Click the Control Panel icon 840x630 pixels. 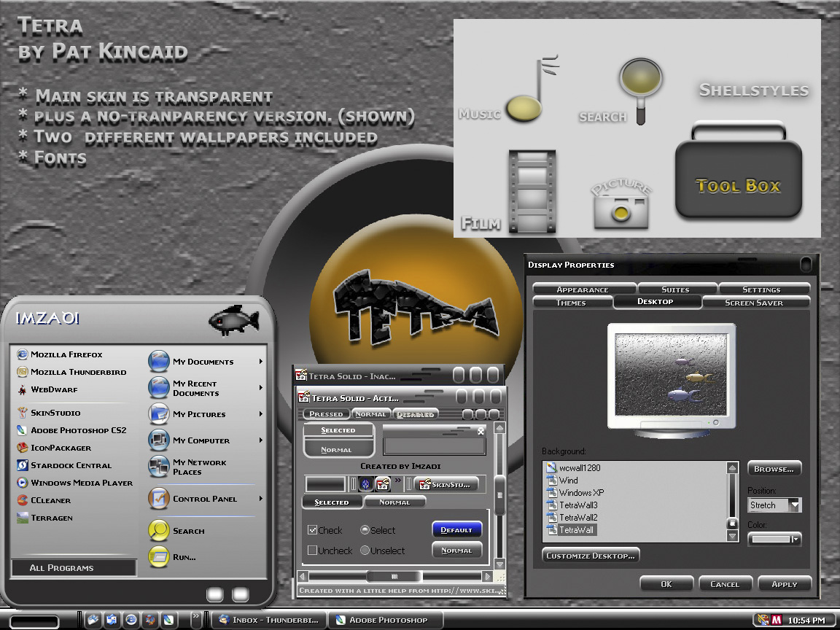tap(158, 498)
